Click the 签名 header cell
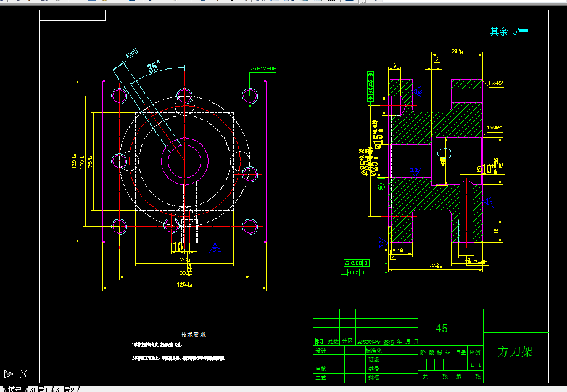This screenshot has width=567, height=392. click(389, 341)
